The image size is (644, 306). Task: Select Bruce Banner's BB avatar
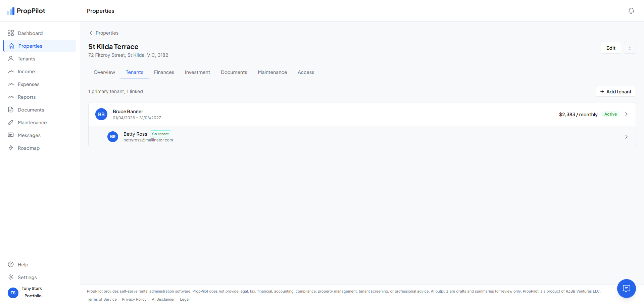pos(101,114)
